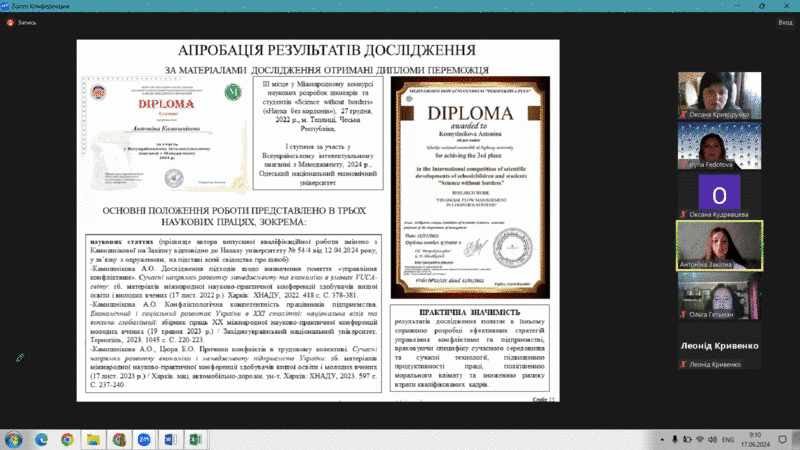Open the Windows Start menu
800x450 pixels.
click(x=14, y=439)
